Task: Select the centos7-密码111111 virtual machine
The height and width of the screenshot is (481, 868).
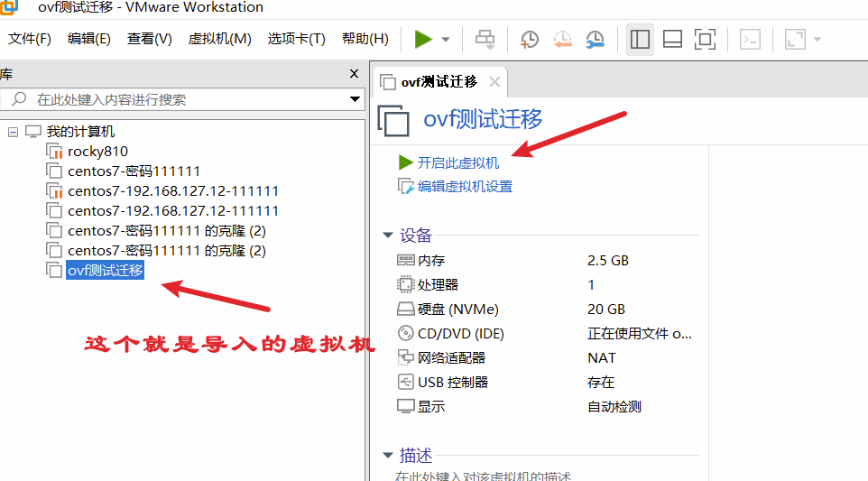Action: [134, 171]
